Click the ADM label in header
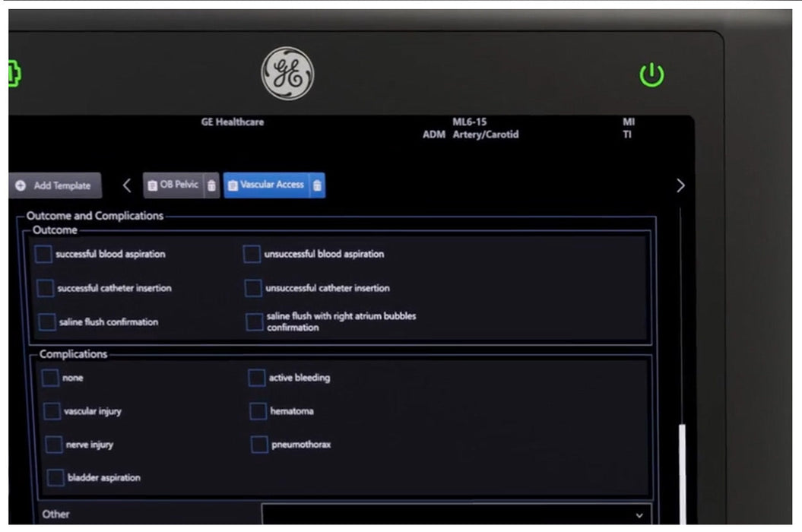The width and height of the screenshot is (802, 532). (434, 135)
